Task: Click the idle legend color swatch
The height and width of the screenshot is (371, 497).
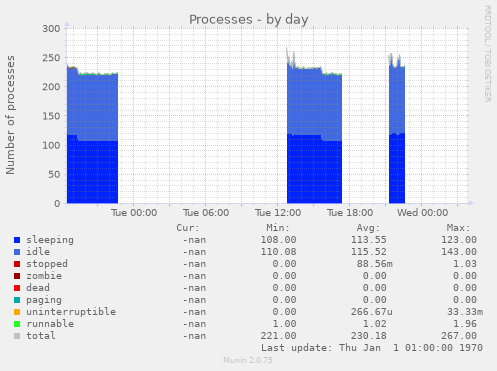Action: [17, 252]
